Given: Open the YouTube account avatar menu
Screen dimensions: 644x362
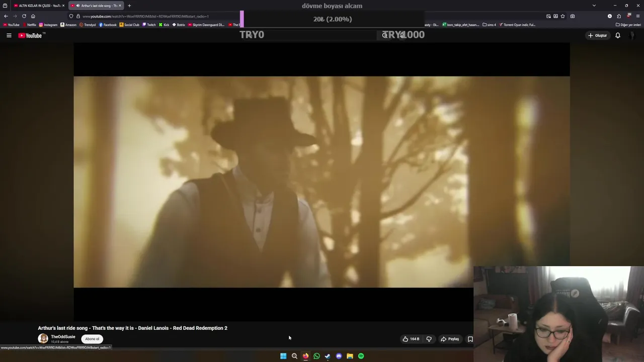Looking at the screenshot, I should coord(633,36).
